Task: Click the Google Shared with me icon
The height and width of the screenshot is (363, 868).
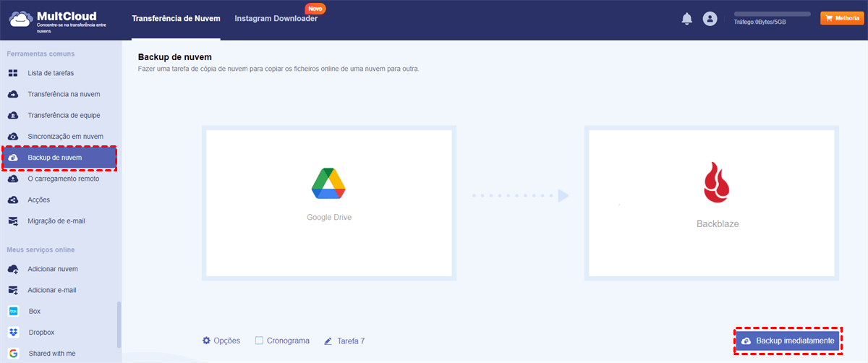Action: [x=13, y=354]
